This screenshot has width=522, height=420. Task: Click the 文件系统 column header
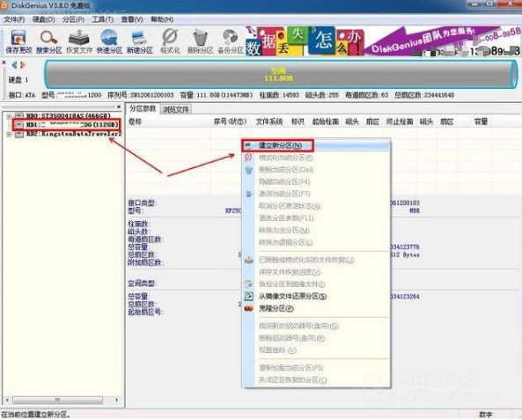[x=269, y=122]
